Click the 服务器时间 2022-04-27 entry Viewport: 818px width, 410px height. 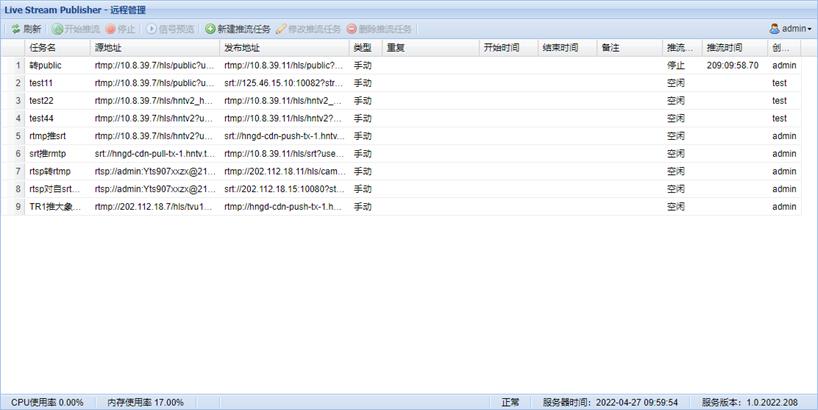[x=610, y=402]
